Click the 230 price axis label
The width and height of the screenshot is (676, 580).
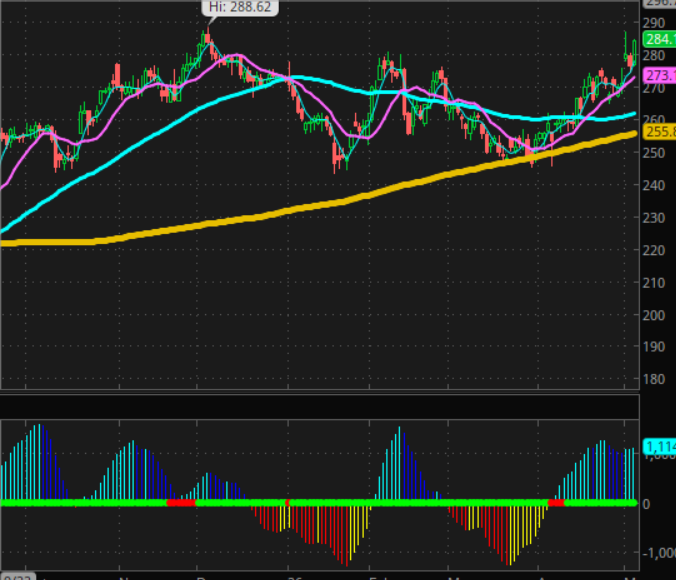[x=654, y=218]
